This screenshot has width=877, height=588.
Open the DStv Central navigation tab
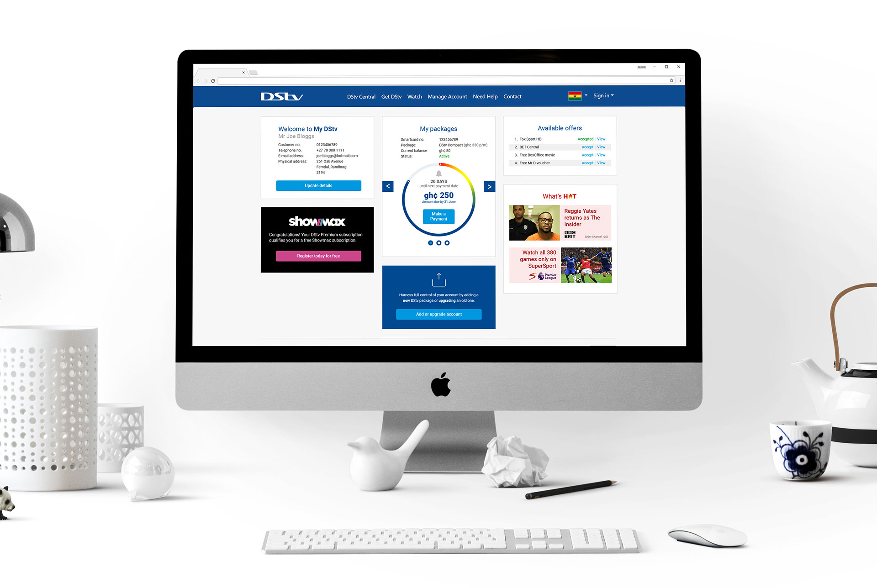click(x=360, y=96)
